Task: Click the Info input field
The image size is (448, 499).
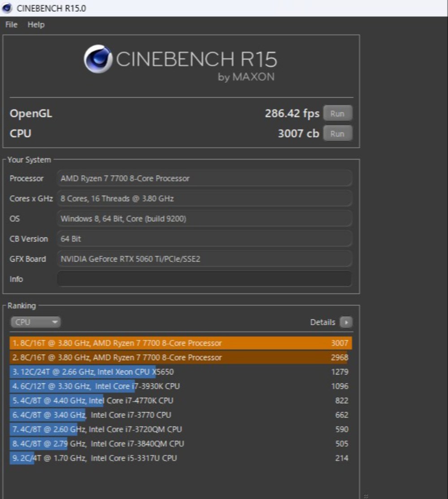Action: [205, 279]
